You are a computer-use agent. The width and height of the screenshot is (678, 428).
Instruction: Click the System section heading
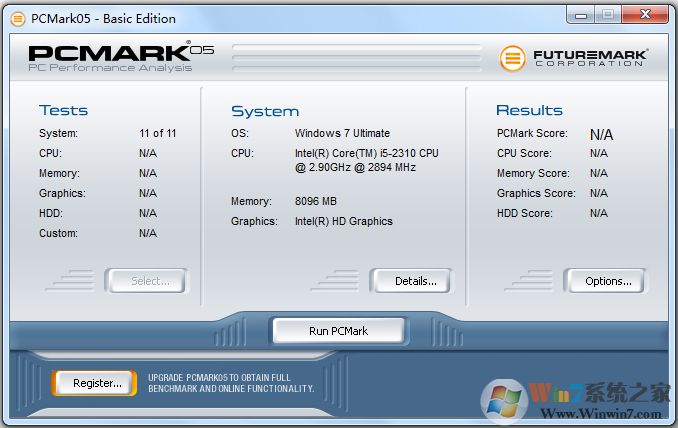(265, 111)
